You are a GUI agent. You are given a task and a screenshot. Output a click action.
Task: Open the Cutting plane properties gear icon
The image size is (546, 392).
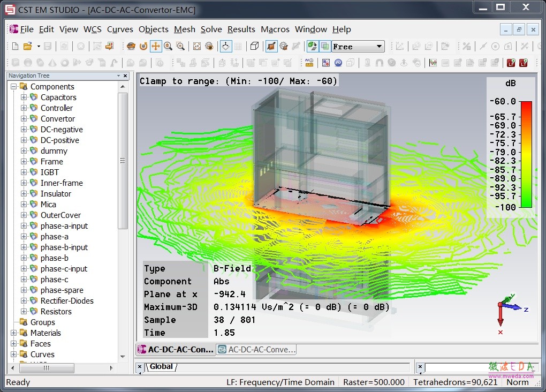point(284,47)
